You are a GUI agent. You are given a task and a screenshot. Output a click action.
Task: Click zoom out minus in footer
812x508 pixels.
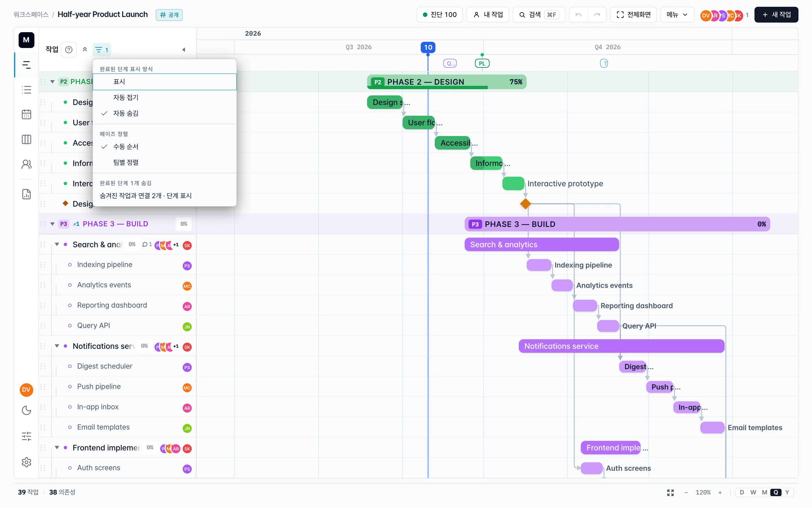[686, 492]
